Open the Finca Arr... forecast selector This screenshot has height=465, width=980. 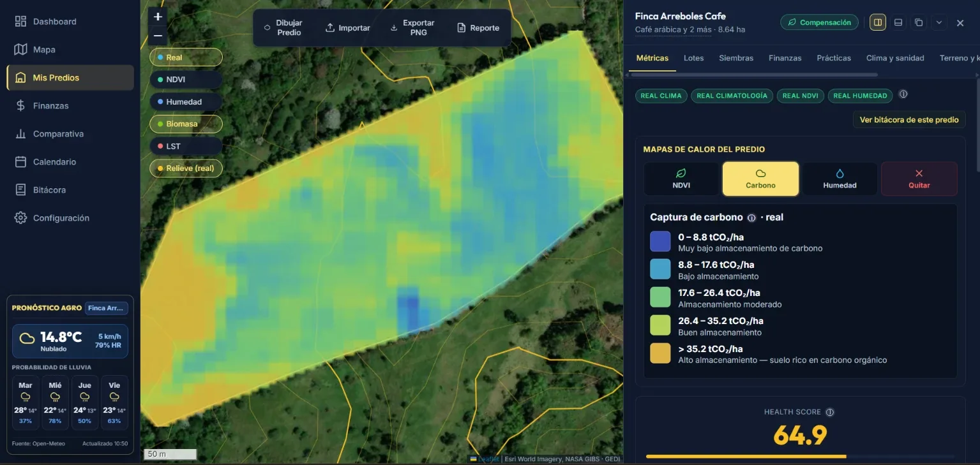click(107, 308)
